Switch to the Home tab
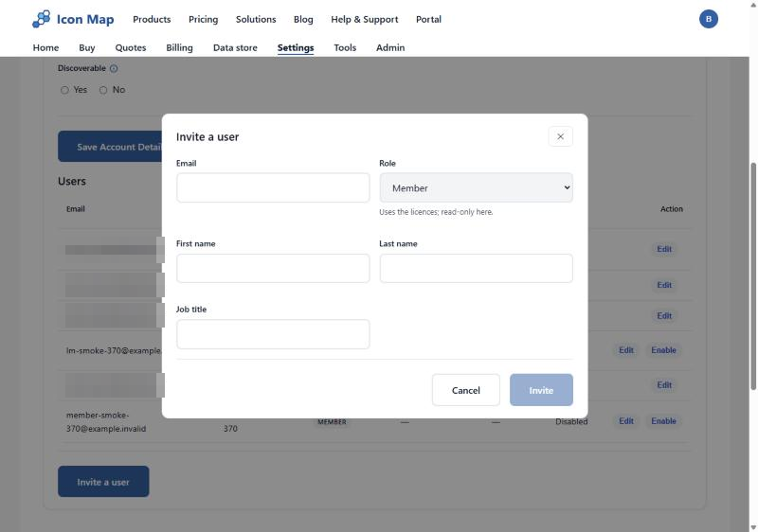This screenshot has width=758, height=532. tap(45, 47)
